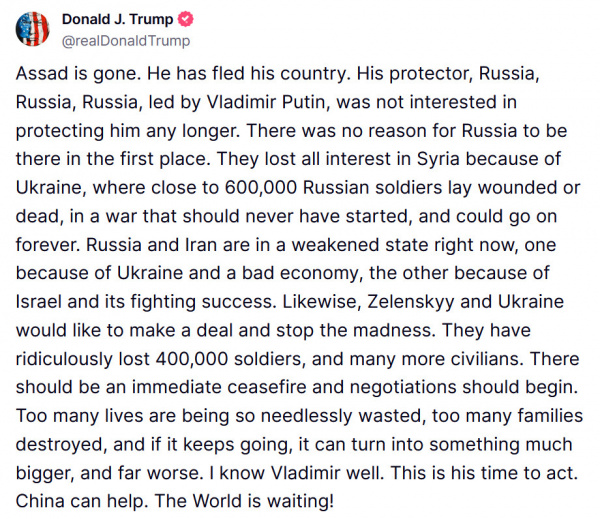
Task: Click the profile avatar picture
Action: point(32,29)
